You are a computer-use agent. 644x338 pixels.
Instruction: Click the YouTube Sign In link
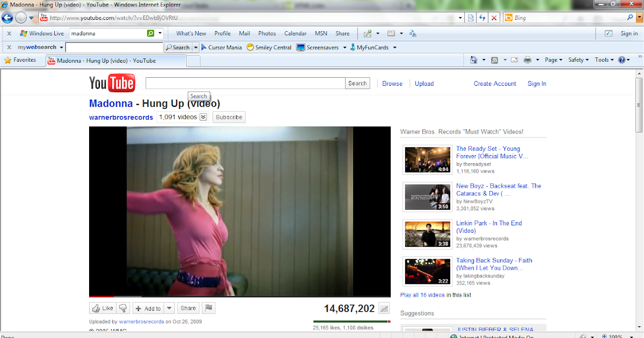pos(537,84)
